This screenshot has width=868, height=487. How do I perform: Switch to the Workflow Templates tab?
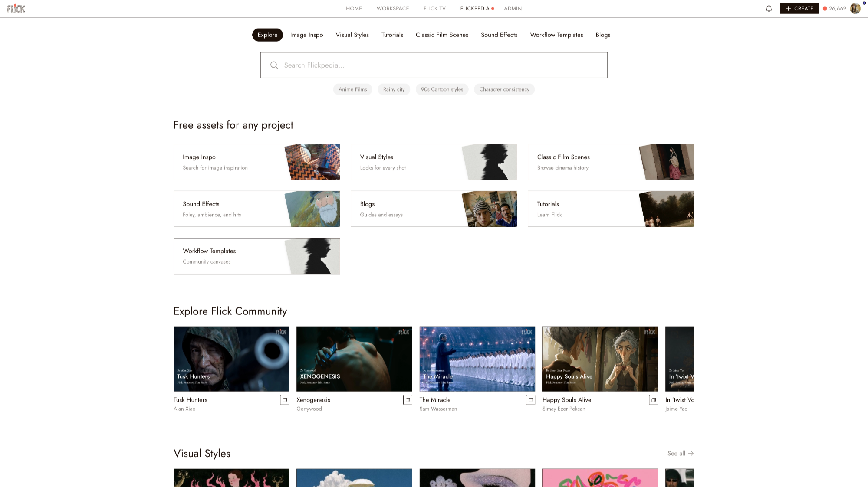[x=556, y=35]
